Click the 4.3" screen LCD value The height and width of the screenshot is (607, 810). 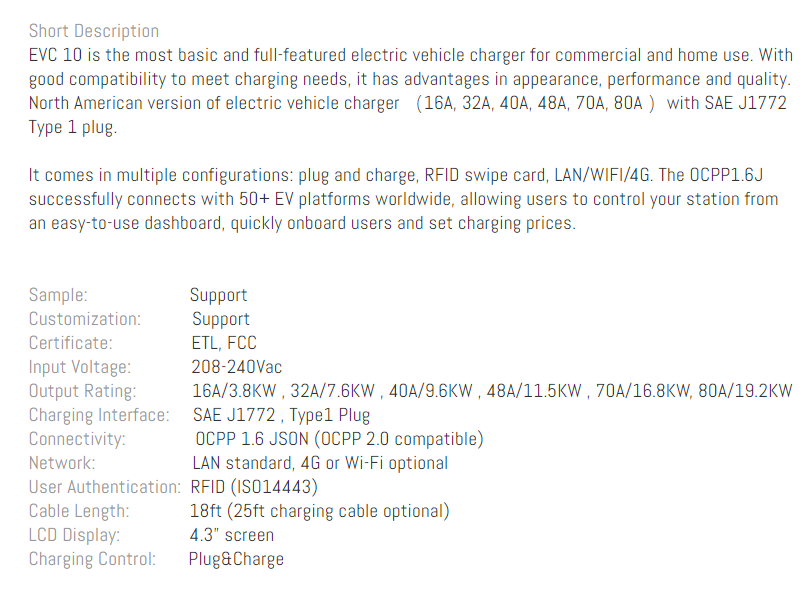point(232,535)
